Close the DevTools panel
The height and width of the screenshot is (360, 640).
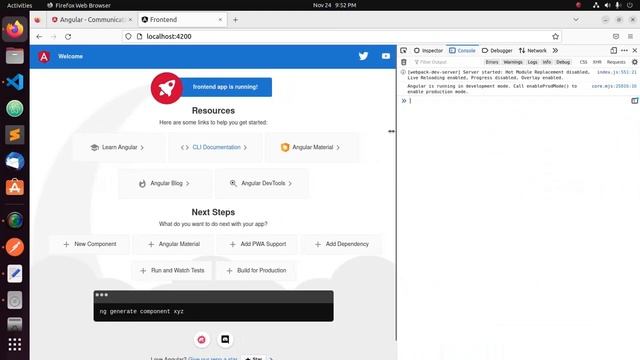(x=635, y=50)
